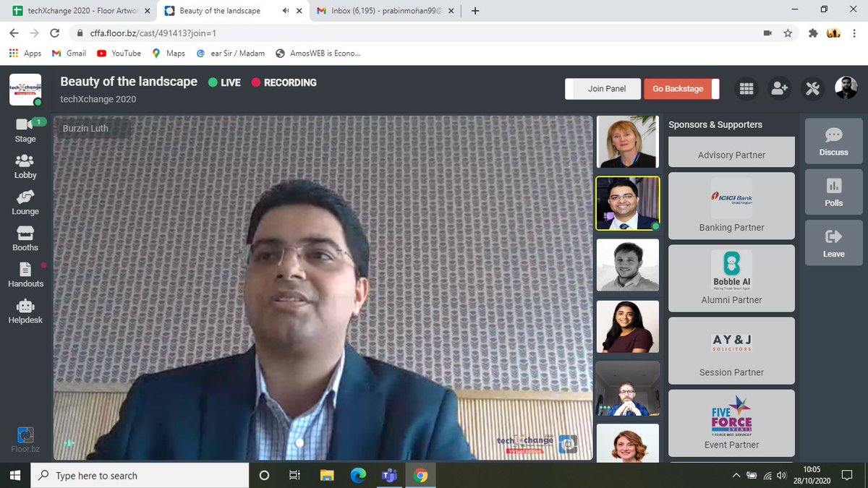The image size is (868, 488).
Task: Open the Maps bookmark
Action: [x=169, y=53]
